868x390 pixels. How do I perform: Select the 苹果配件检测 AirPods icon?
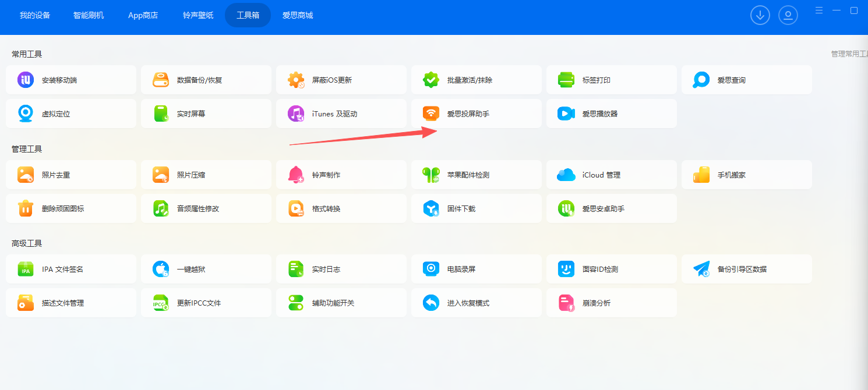431,175
